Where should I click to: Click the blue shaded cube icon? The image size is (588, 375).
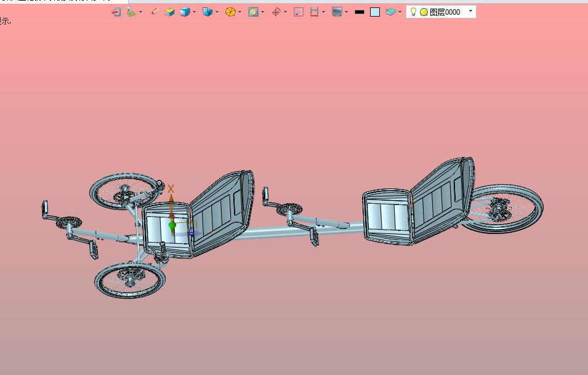click(185, 12)
